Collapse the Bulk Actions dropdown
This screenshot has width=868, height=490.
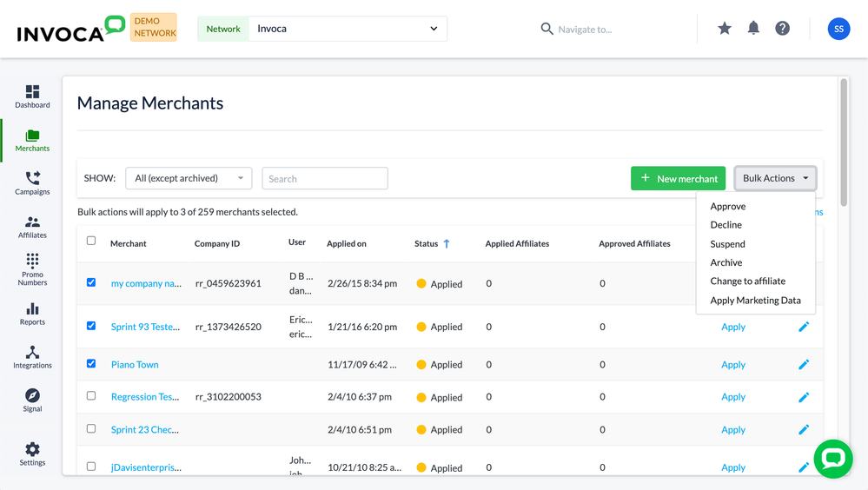pos(775,178)
